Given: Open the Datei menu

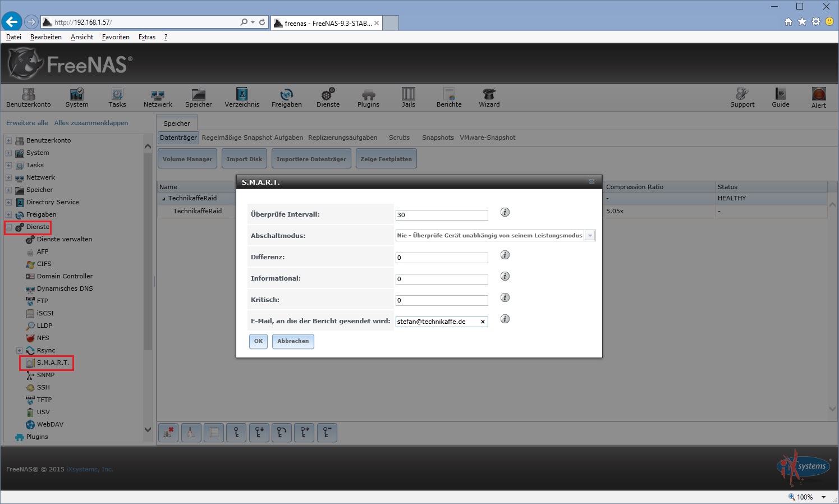Looking at the screenshot, I should pyautogui.click(x=13, y=37).
